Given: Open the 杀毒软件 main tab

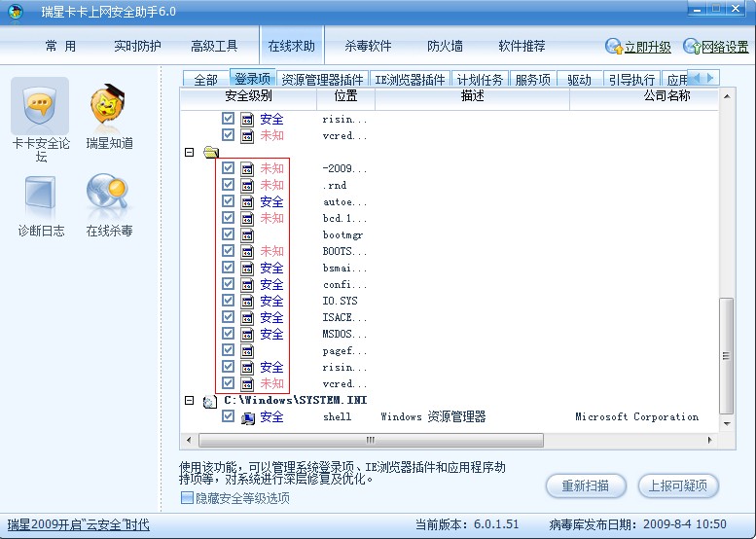Looking at the screenshot, I should point(368,47).
